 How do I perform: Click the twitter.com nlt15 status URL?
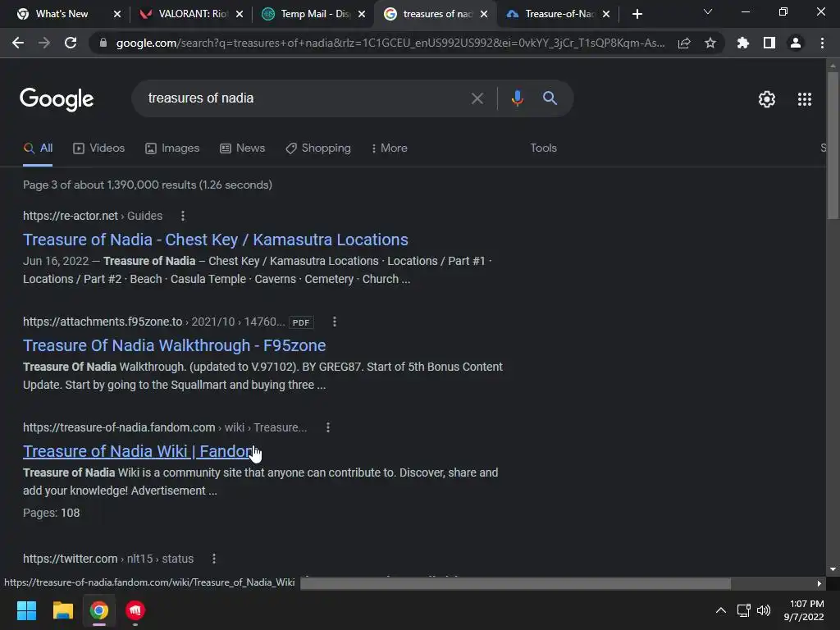click(x=108, y=559)
